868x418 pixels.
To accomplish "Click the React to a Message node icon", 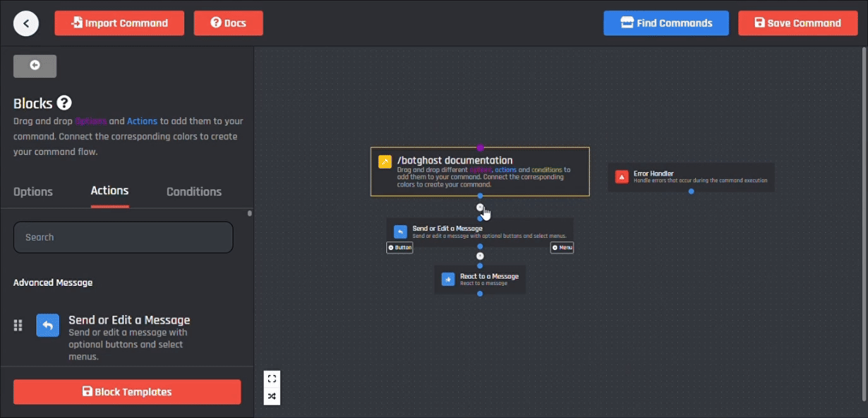I will click(448, 280).
